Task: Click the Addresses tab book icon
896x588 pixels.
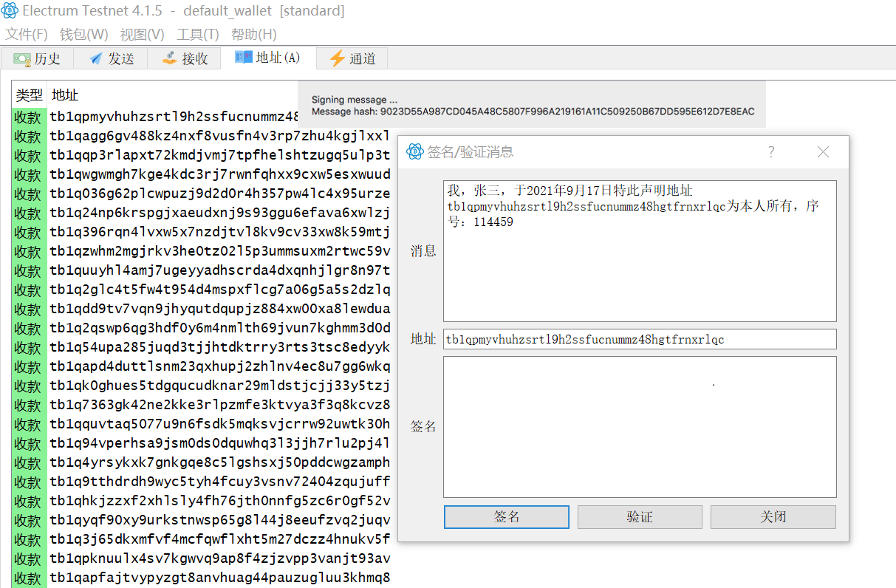Action: tap(243, 58)
